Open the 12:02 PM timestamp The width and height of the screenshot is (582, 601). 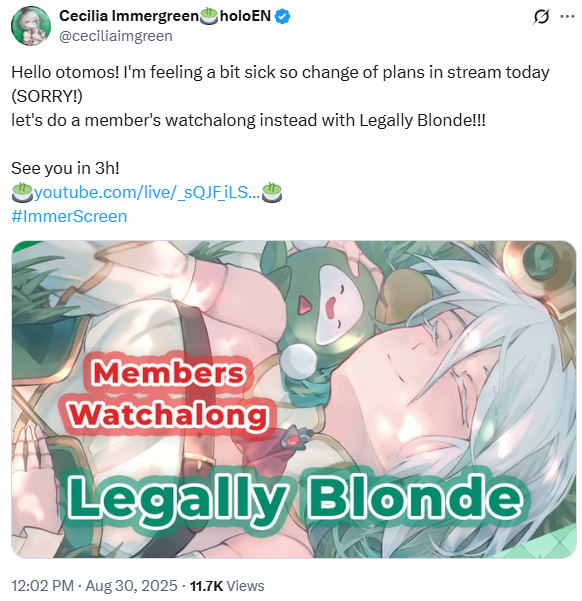pyautogui.click(x=43, y=586)
